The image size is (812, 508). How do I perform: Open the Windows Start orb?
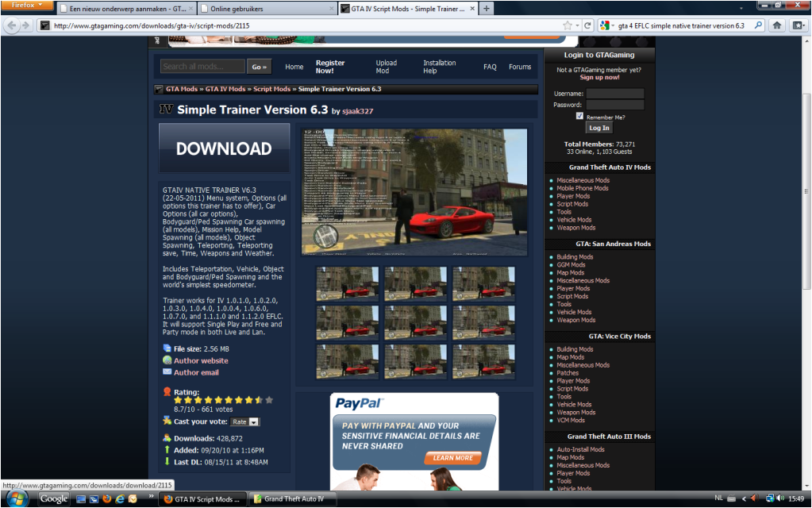click(17, 499)
